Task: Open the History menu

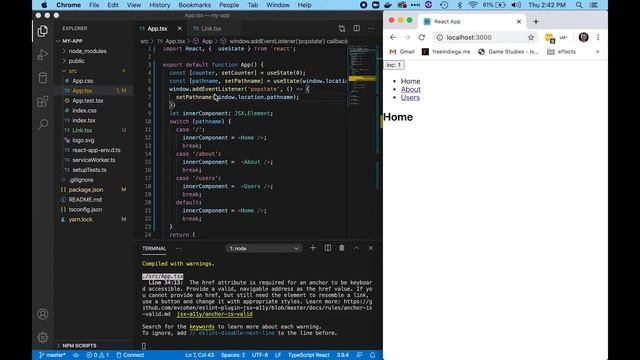Action: tap(160, 5)
